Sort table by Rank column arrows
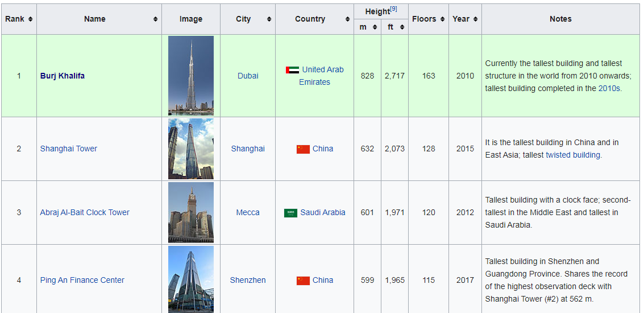 [30, 19]
